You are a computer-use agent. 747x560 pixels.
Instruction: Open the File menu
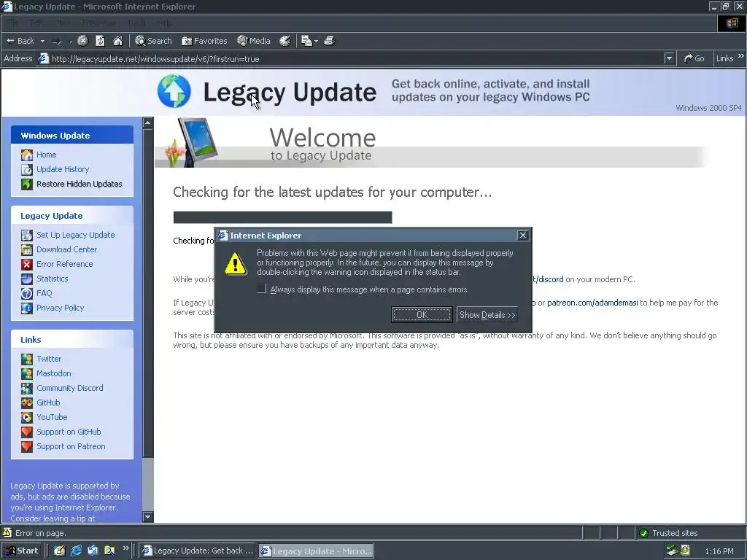pos(13,23)
